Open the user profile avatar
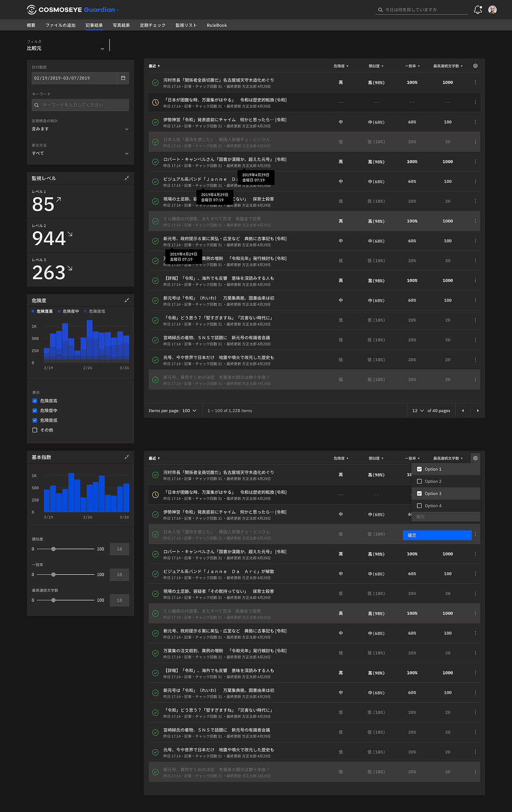The width and height of the screenshot is (512, 812). pyautogui.click(x=492, y=10)
